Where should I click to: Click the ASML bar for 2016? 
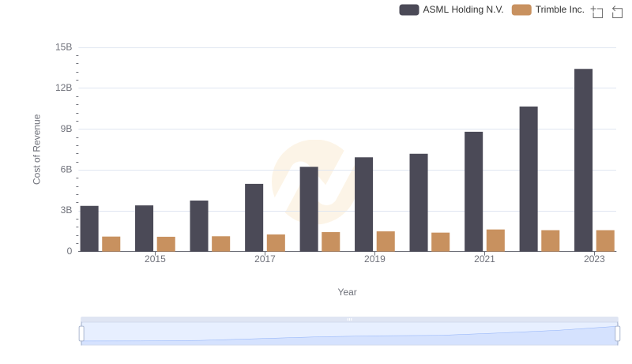199,226
